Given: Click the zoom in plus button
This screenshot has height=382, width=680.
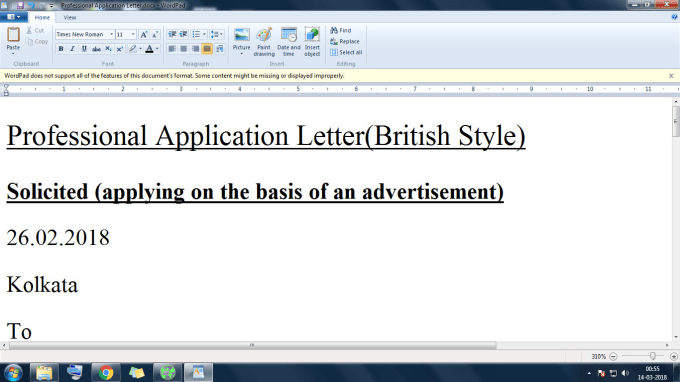Looking at the screenshot, I should [x=673, y=356].
